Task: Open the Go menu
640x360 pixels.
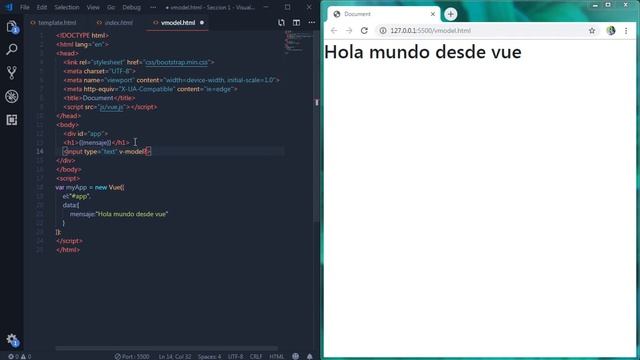Action: [111, 7]
